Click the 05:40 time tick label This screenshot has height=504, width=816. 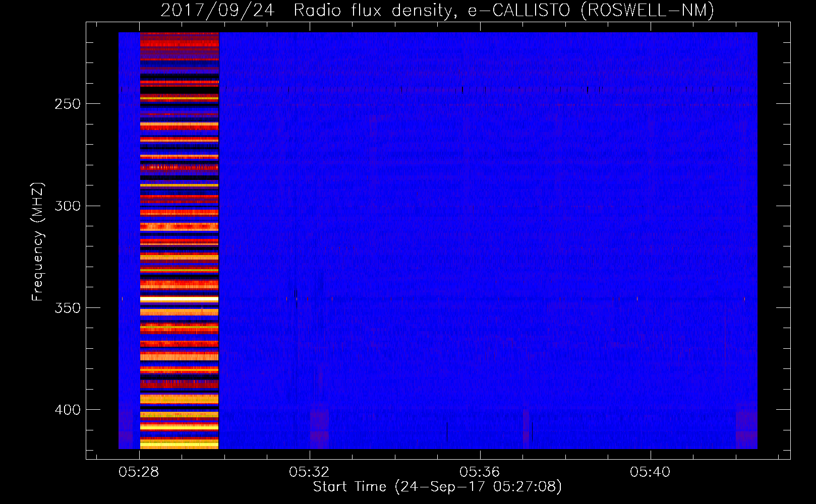coord(650,472)
